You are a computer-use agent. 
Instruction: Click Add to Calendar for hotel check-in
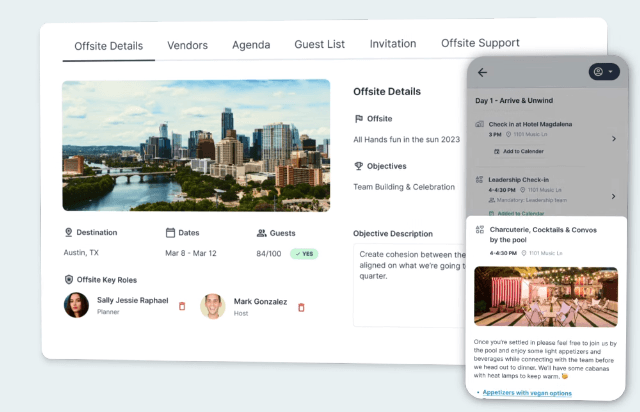(x=519, y=151)
